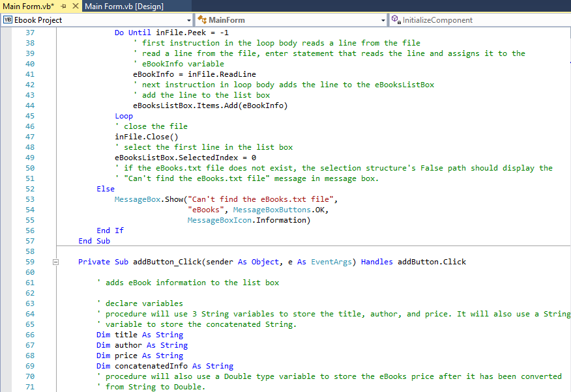Click the VB file icon beside Ebook Project
Screen dimensions: 571x392
(8, 20)
